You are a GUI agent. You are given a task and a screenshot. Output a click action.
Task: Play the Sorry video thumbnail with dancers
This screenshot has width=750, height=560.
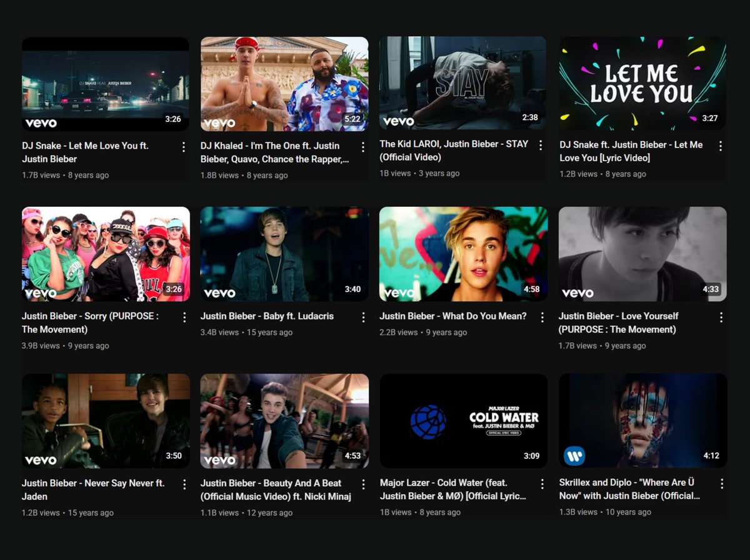pyautogui.click(x=106, y=254)
